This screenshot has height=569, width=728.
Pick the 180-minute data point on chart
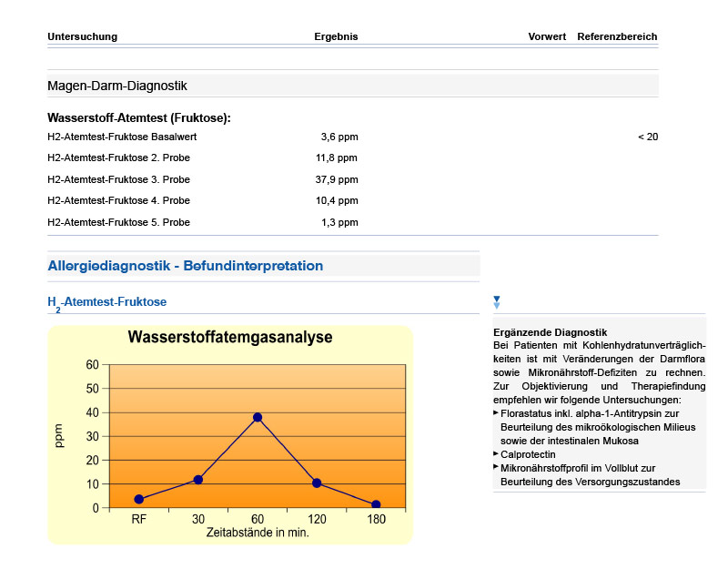pos(376,504)
